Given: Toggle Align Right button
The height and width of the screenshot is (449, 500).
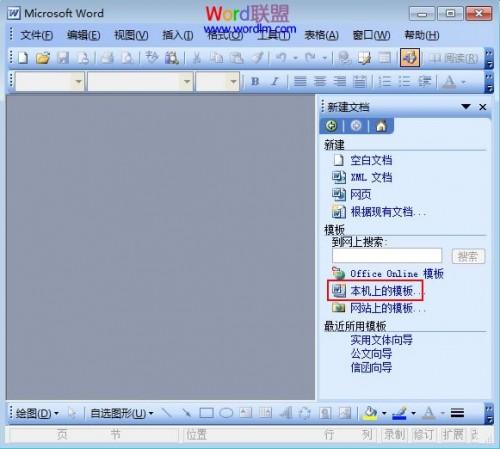Looking at the screenshot, I should pos(340,81).
